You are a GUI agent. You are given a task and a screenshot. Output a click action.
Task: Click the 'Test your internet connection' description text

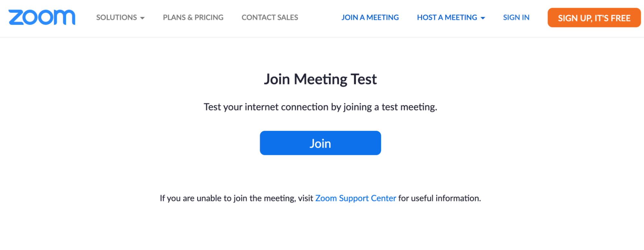(320, 107)
